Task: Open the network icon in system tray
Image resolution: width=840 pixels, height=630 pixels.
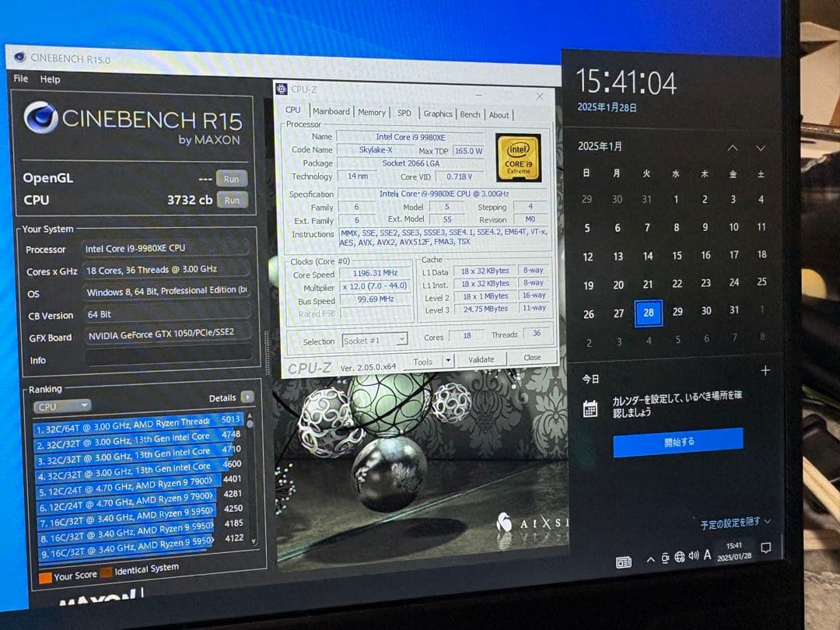Action: (x=678, y=557)
